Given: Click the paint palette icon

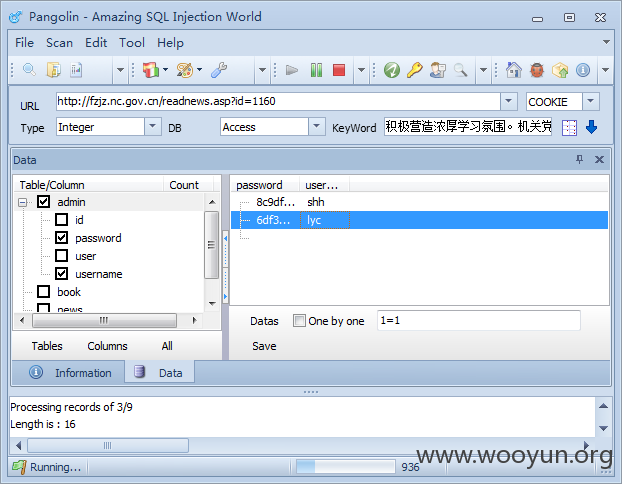Looking at the screenshot, I should click(x=184, y=70).
